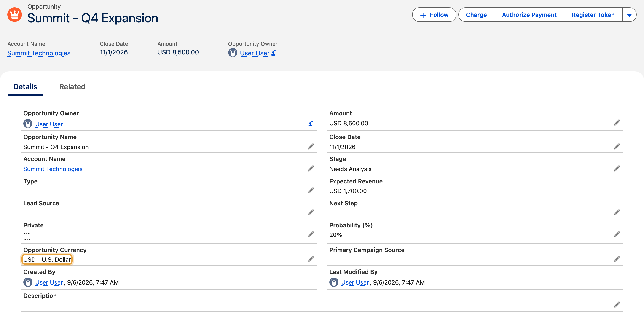The image size is (644, 317).
Task: Click the Authorize Payment button
Action: tap(529, 15)
